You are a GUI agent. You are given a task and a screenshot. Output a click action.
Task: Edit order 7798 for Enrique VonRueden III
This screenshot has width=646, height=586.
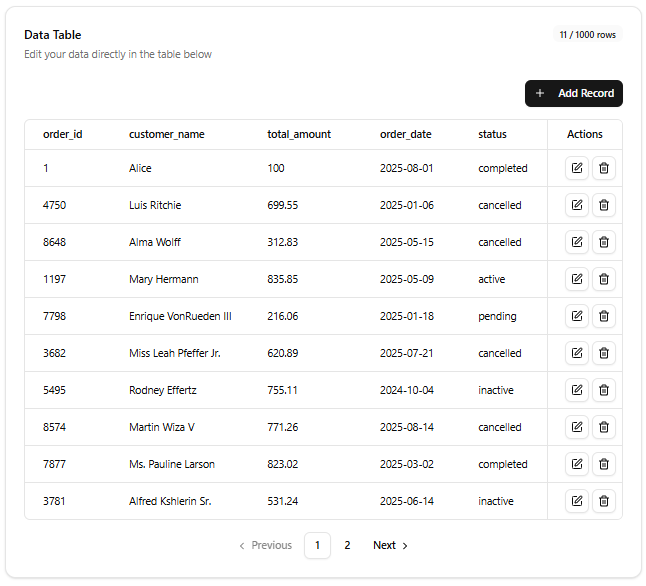(577, 316)
